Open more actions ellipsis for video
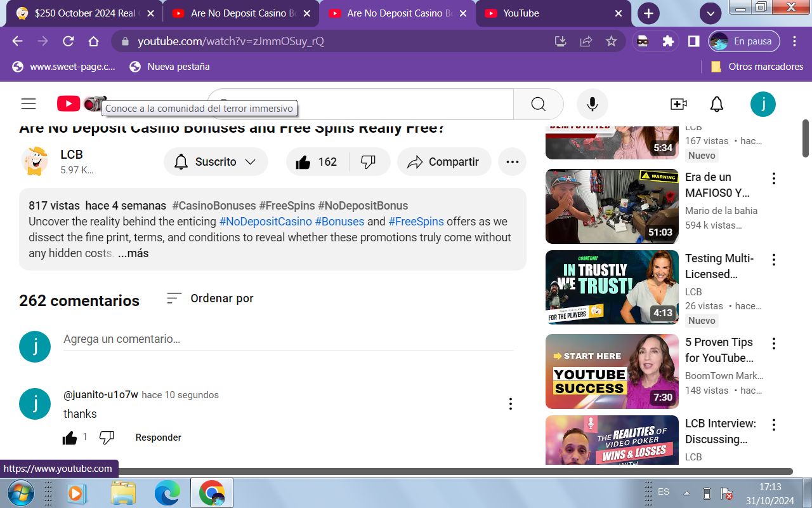812x508 pixels. tap(513, 162)
